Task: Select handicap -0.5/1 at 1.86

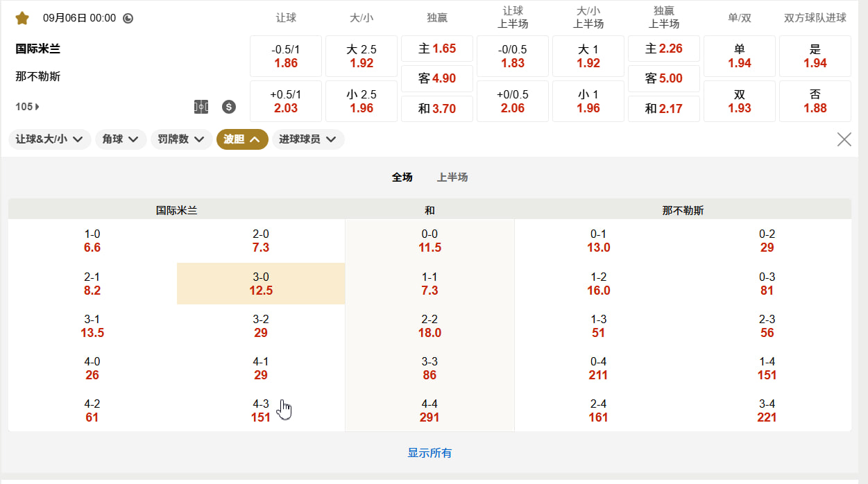Action: (x=286, y=56)
